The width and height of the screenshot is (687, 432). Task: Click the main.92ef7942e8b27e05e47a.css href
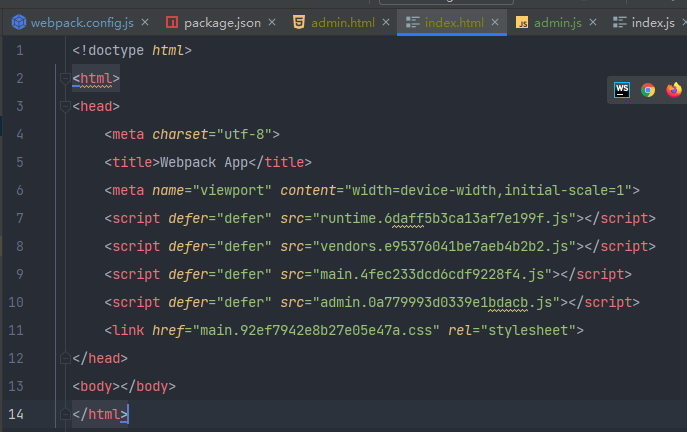click(315, 330)
